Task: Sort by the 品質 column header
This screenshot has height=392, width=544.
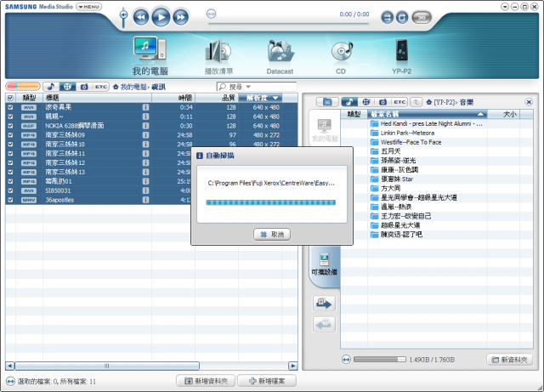Action: 217,98
